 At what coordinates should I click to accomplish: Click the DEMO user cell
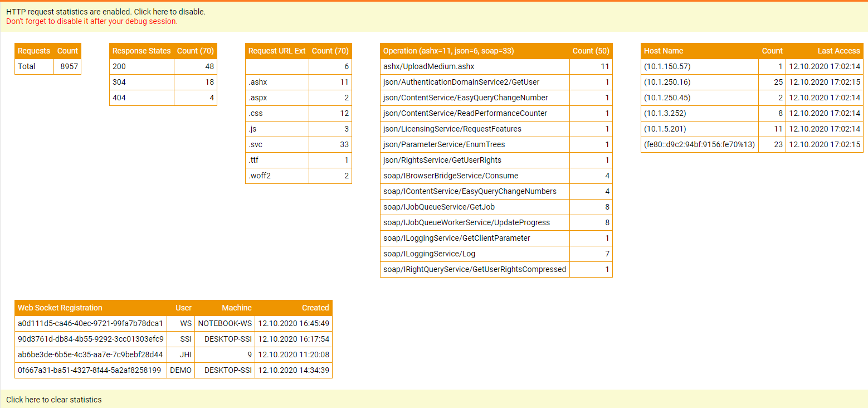point(181,370)
